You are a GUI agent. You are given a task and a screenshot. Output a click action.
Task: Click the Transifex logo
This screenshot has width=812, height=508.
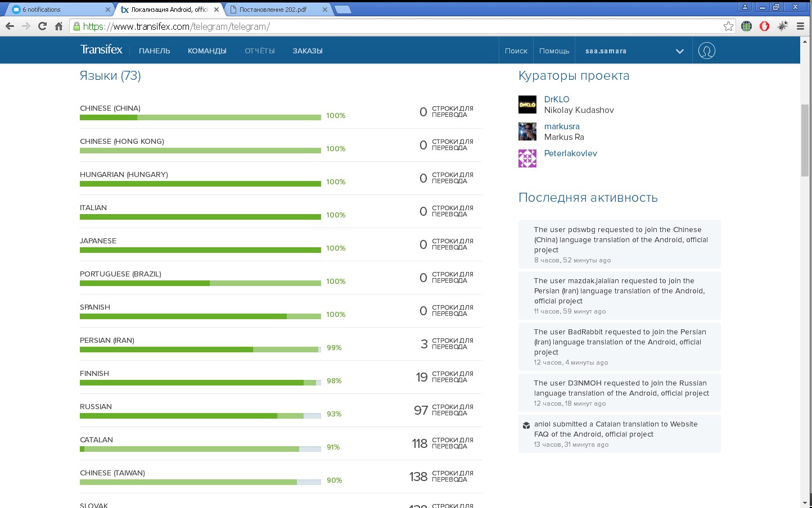click(101, 49)
